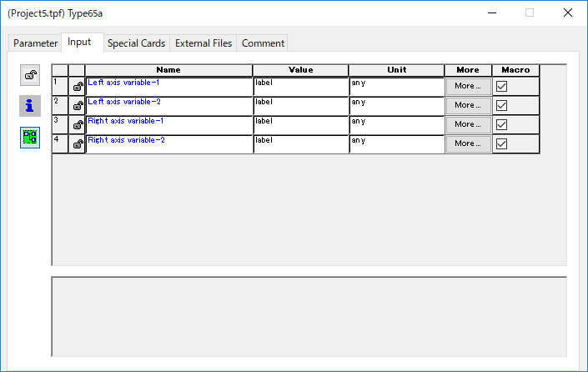Click the lock icon in left sidebar
The image size is (588, 372).
pyautogui.click(x=30, y=76)
